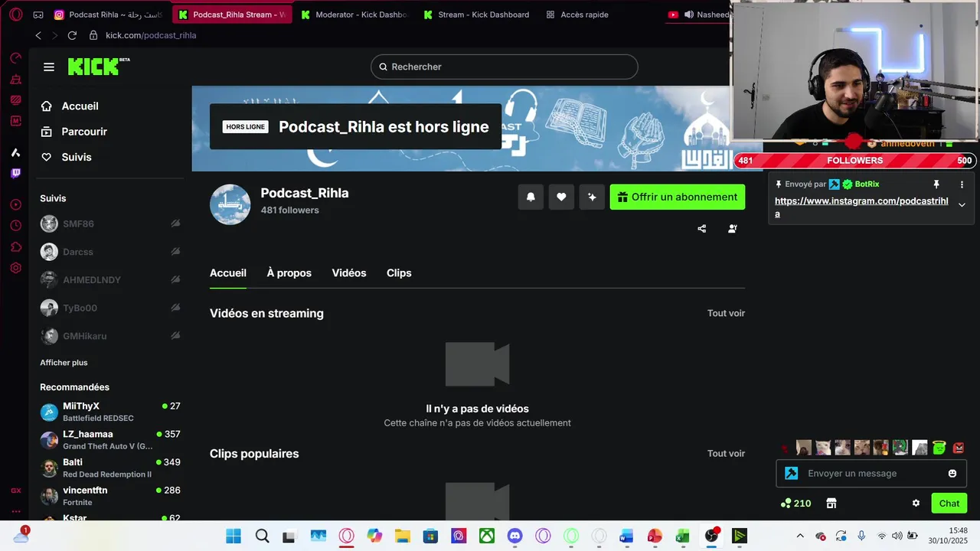The width and height of the screenshot is (980, 551).
Task: Click Tout voir for Clips populaires
Action: pos(726,454)
